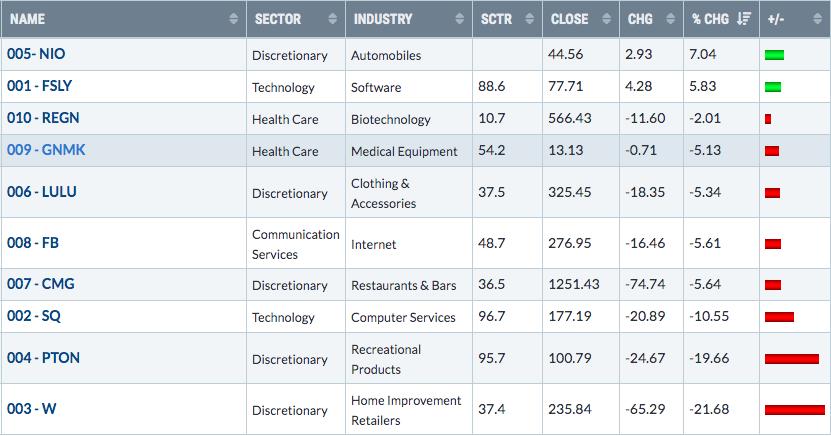
Task: Click sort arrows in SECTOR header
Action: 332,19
